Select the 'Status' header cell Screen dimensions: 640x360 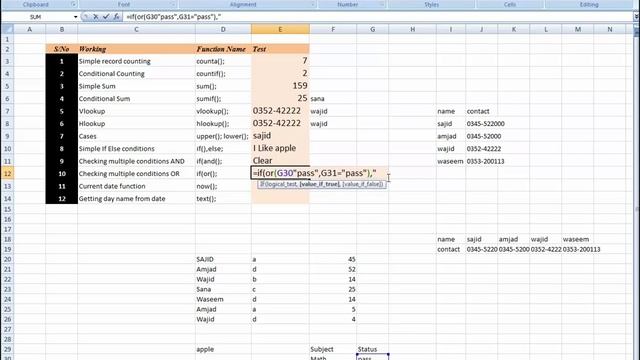373,349
